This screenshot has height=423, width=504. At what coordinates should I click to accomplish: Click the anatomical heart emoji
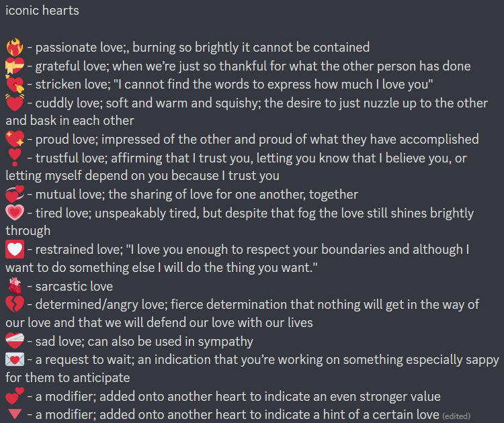coord(15,286)
